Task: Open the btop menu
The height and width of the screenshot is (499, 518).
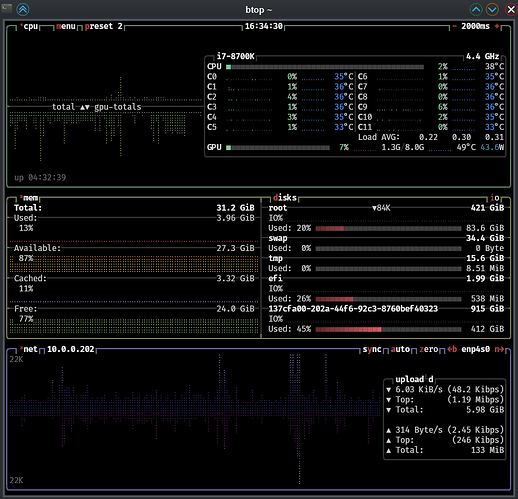Action: 66,26
